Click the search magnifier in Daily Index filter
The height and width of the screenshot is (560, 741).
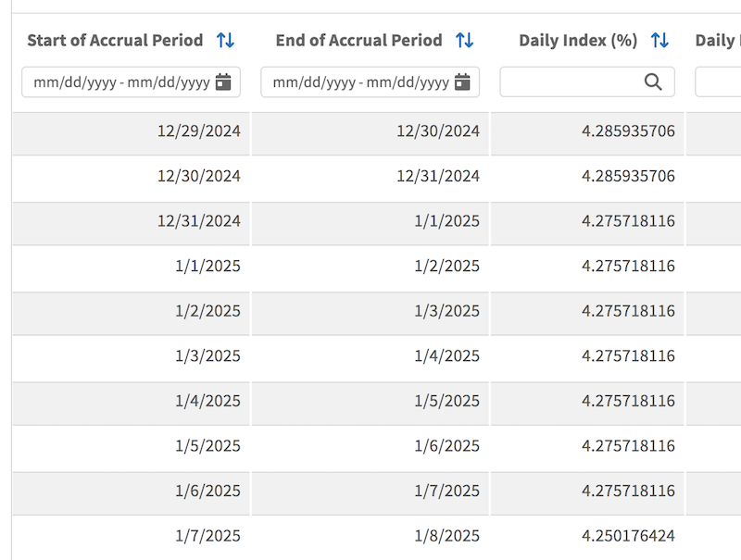coord(654,81)
